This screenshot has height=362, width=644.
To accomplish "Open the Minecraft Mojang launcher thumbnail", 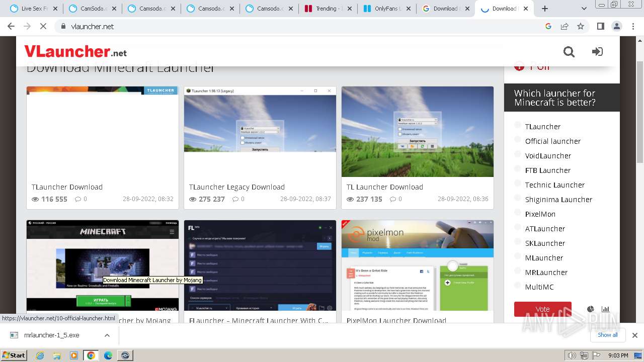I will [103, 265].
